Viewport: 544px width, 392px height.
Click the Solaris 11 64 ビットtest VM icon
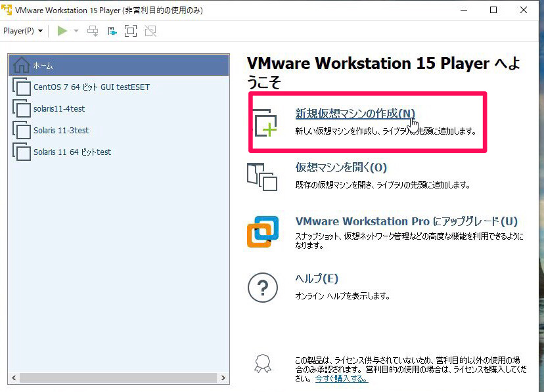point(22,152)
